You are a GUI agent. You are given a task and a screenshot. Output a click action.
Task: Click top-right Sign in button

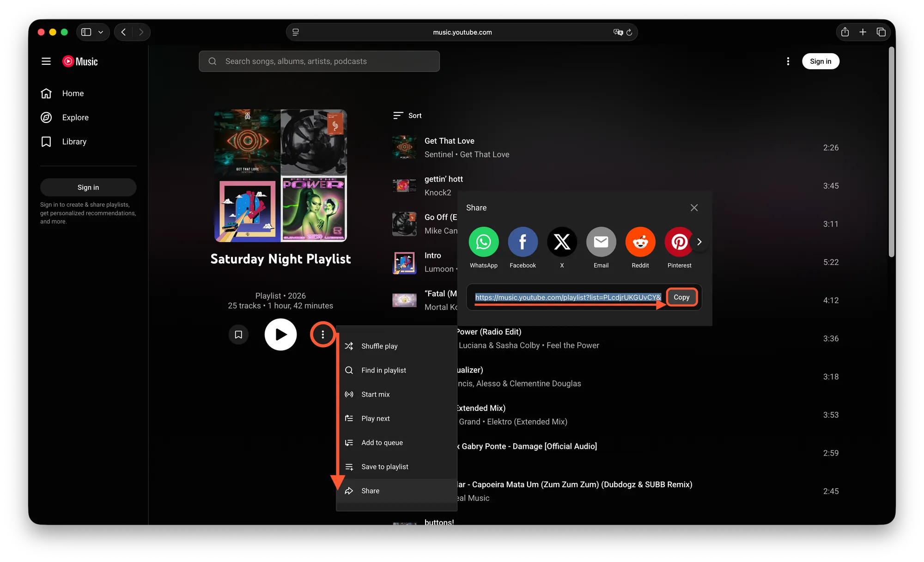pos(821,61)
